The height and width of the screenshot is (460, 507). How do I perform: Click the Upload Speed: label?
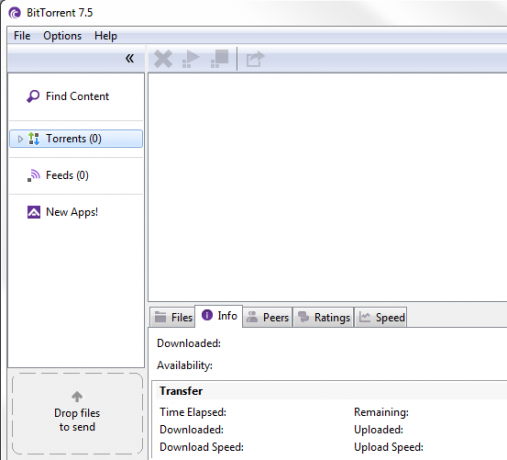point(389,447)
